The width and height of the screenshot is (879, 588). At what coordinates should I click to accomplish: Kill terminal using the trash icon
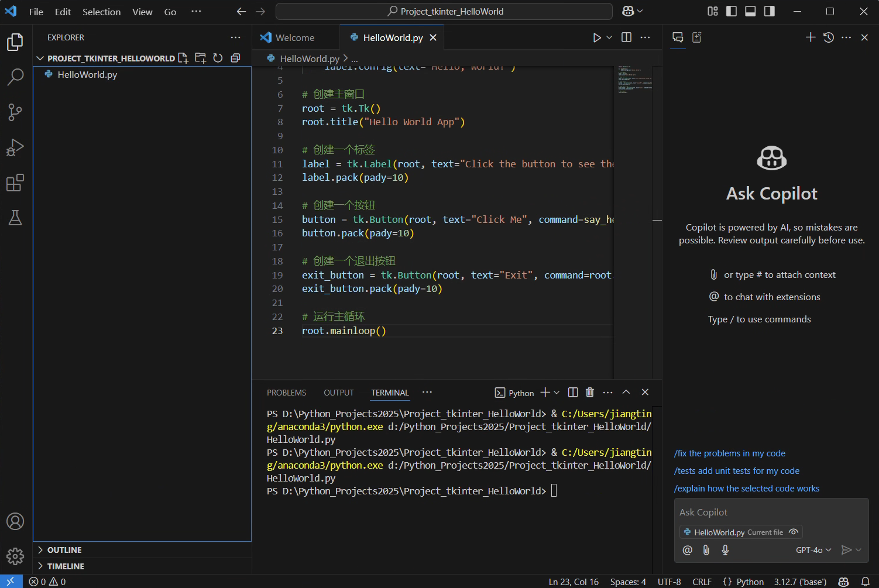[590, 393]
